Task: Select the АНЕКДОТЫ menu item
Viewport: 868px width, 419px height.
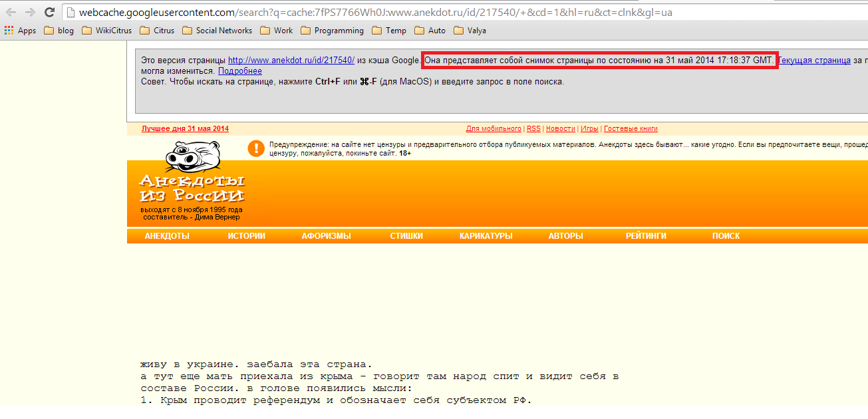Action: 167,236
